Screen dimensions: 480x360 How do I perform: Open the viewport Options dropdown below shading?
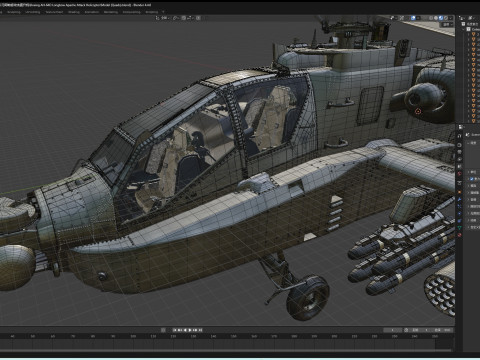(x=447, y=24)
